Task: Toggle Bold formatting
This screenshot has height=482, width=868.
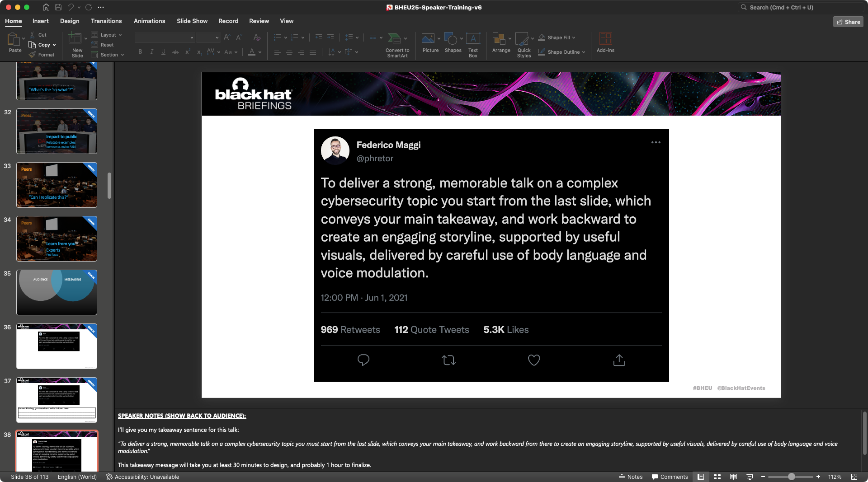Action: (140, 52)
